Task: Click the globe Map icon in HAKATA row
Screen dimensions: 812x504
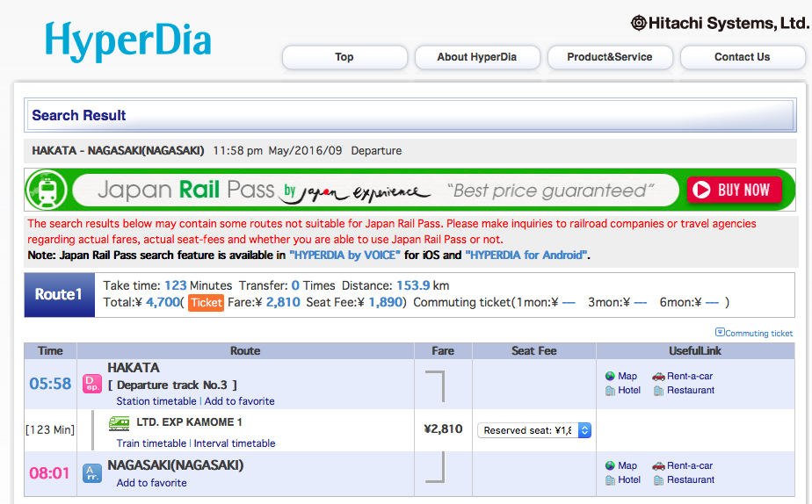Action: tap(610, 376)
